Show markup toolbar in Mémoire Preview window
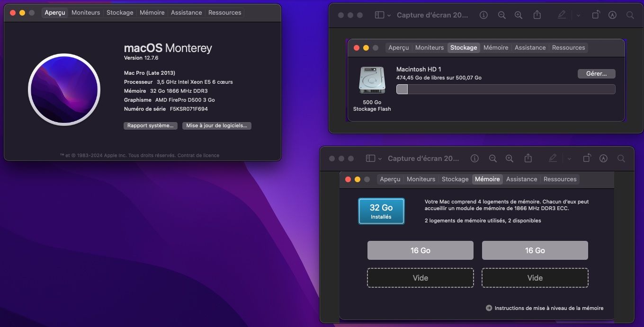 point(603,159)
